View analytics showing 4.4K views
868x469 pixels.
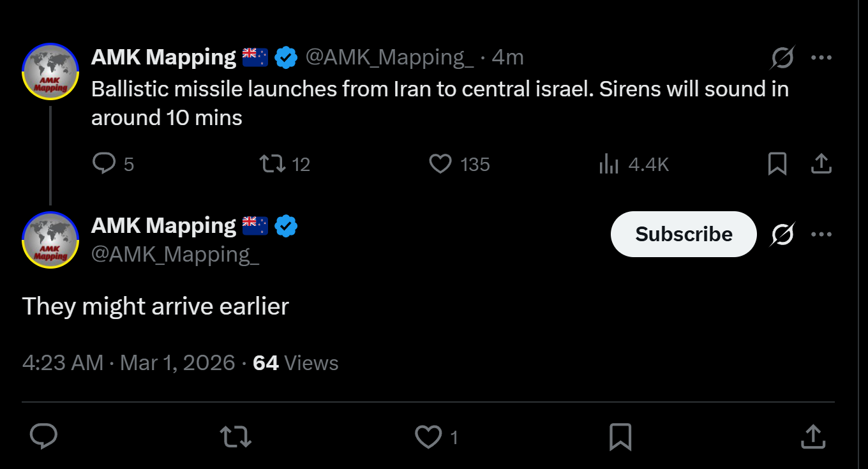(x=610, y=165)
